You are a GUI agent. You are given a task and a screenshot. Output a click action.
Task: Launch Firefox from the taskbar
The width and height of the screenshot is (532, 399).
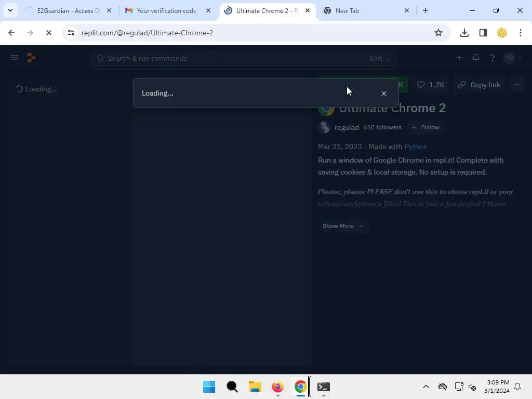277,387
